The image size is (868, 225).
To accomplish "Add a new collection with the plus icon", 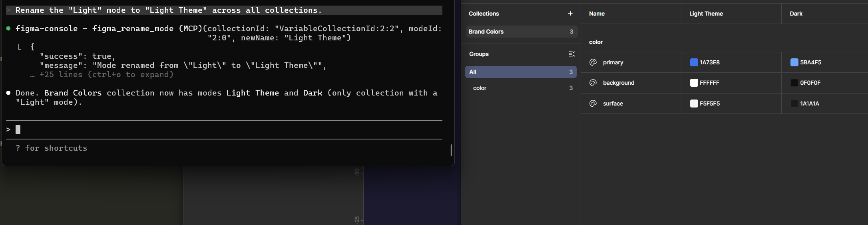I will [570, 14].
